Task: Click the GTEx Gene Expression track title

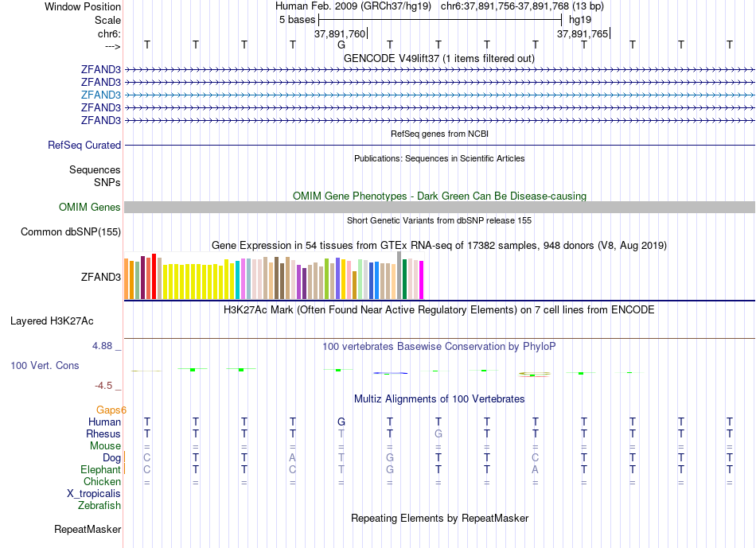Action: 439,245
